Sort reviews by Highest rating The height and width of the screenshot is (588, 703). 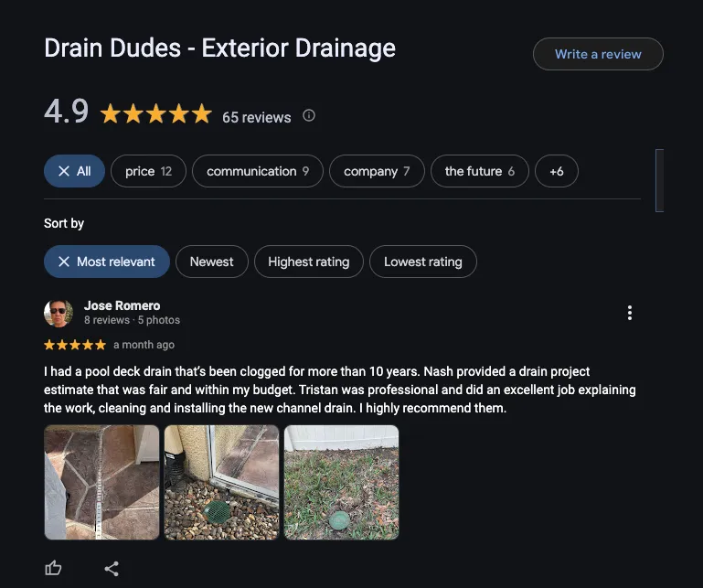(308, 262)
